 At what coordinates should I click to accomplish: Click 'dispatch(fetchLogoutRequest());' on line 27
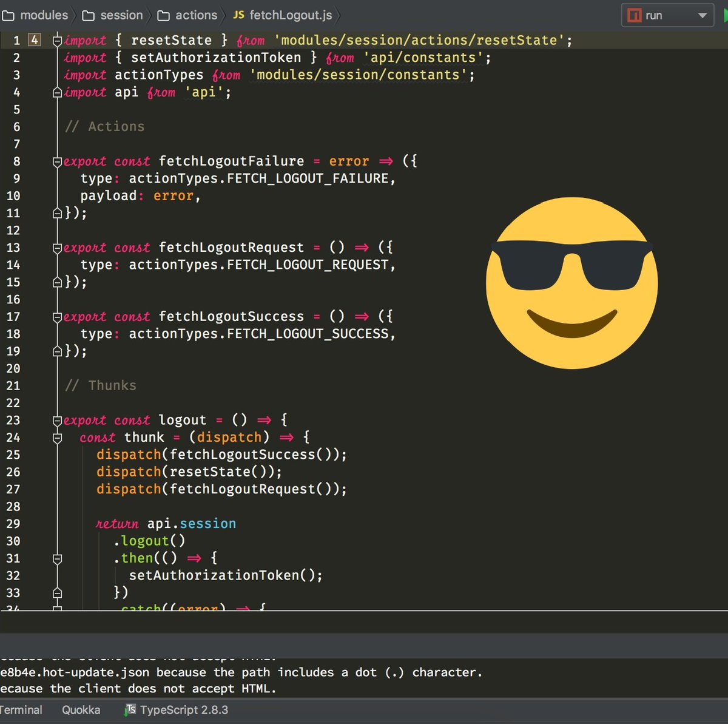coord(222,489)
